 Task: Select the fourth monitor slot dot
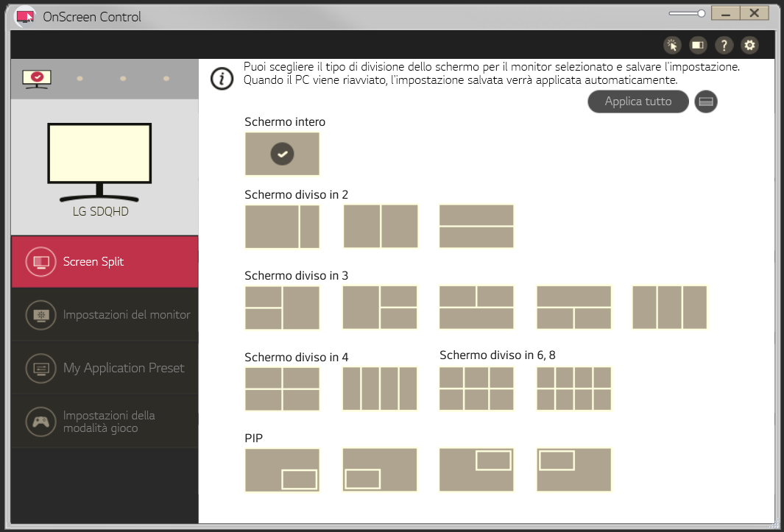(x=166, y=79)
